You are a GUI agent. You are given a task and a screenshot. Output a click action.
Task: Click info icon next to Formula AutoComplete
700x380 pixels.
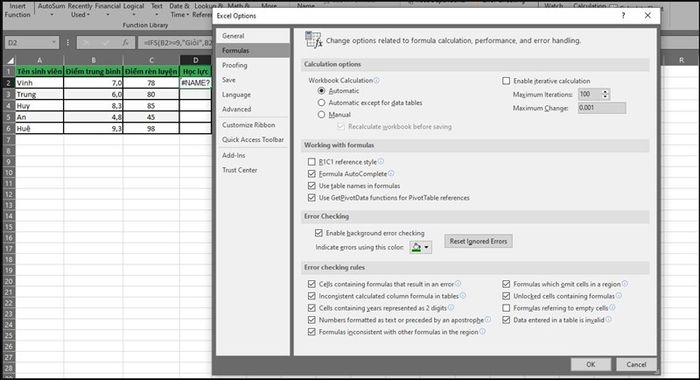391,174
